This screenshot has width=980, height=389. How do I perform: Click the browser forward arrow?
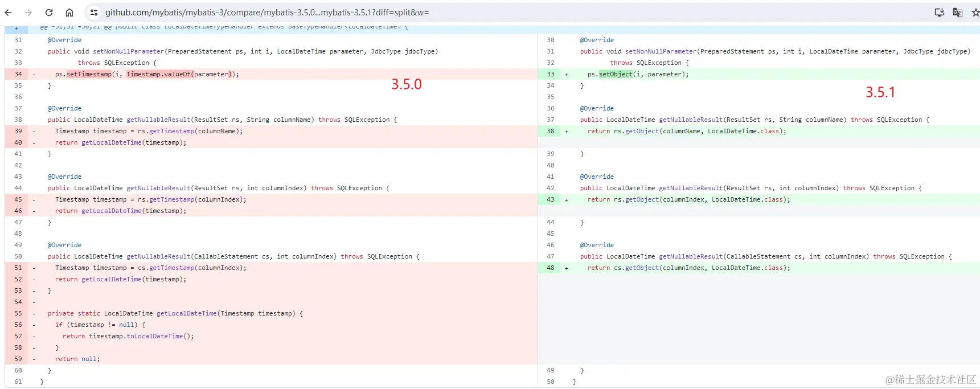click(28, 13)
